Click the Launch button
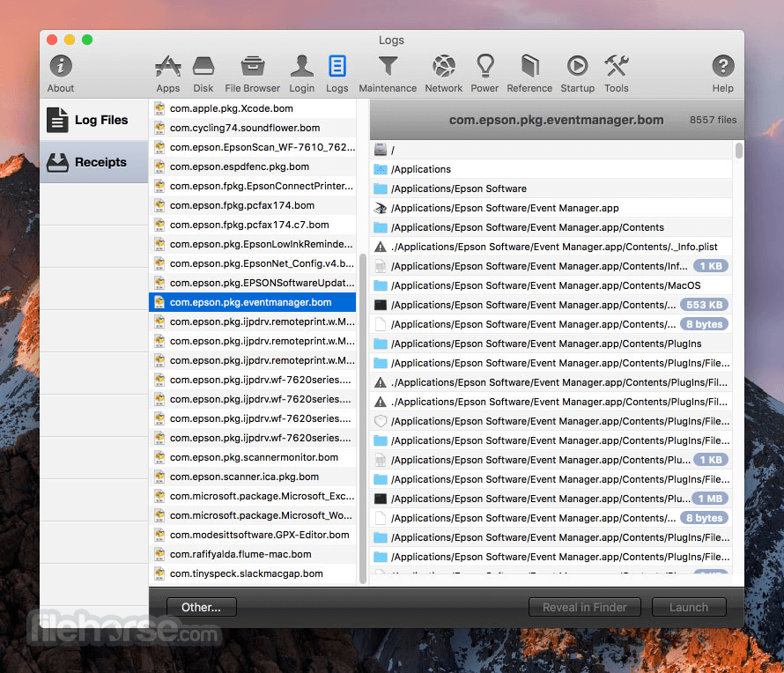784x673 pixels. 689,607
